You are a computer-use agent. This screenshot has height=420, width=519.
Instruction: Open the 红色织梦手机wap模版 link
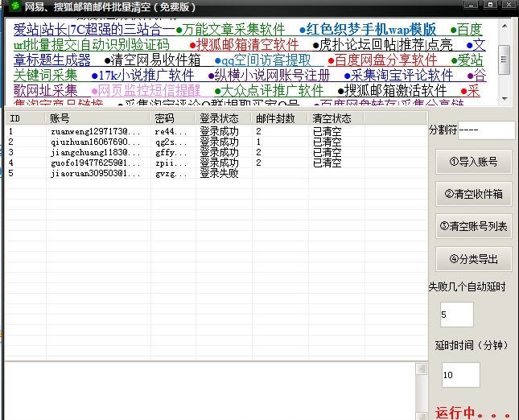pyautogui.click(x=372, y=30)
